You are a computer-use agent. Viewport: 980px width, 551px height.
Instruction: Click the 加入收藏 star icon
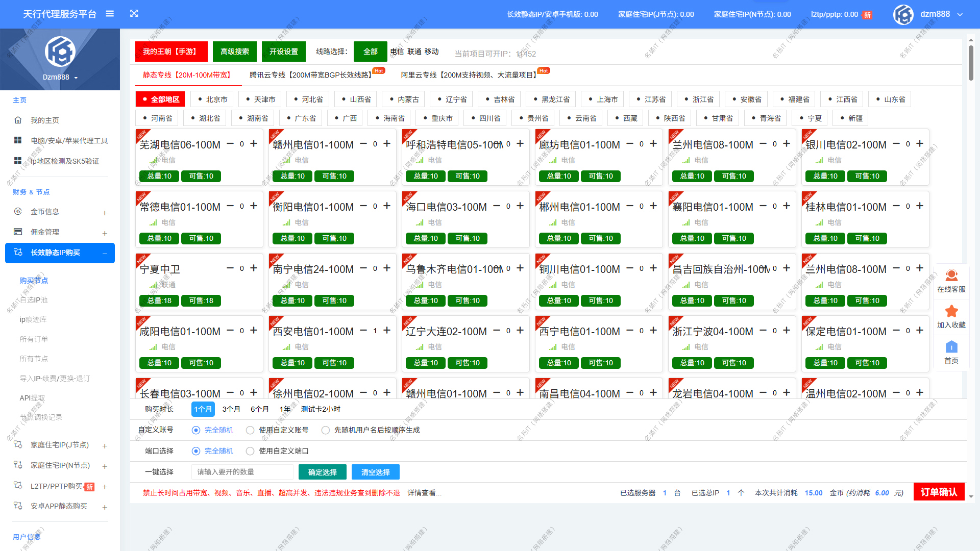[951, 311]
